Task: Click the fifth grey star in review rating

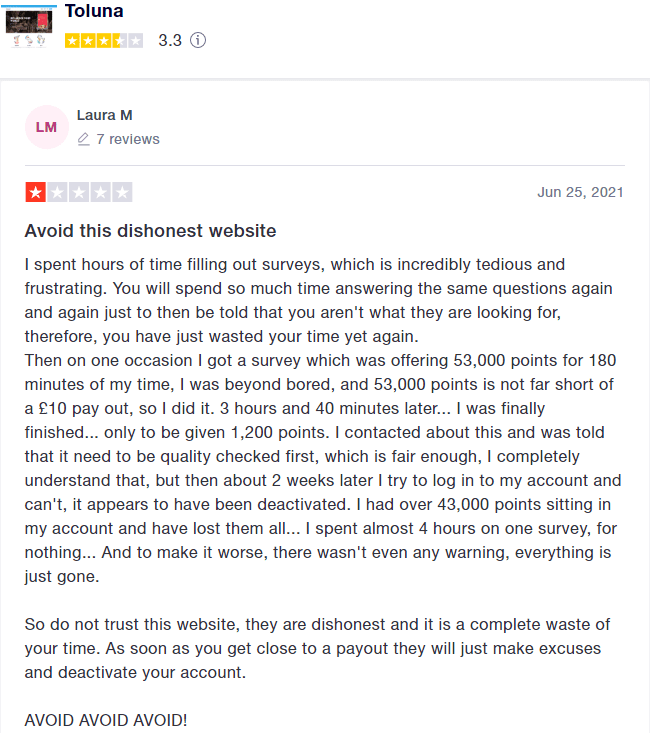Action: [123, 192]
